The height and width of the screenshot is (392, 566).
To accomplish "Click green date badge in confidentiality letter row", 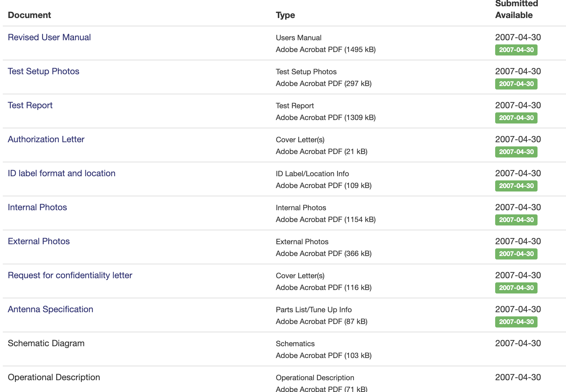I will tap(516, 288).
